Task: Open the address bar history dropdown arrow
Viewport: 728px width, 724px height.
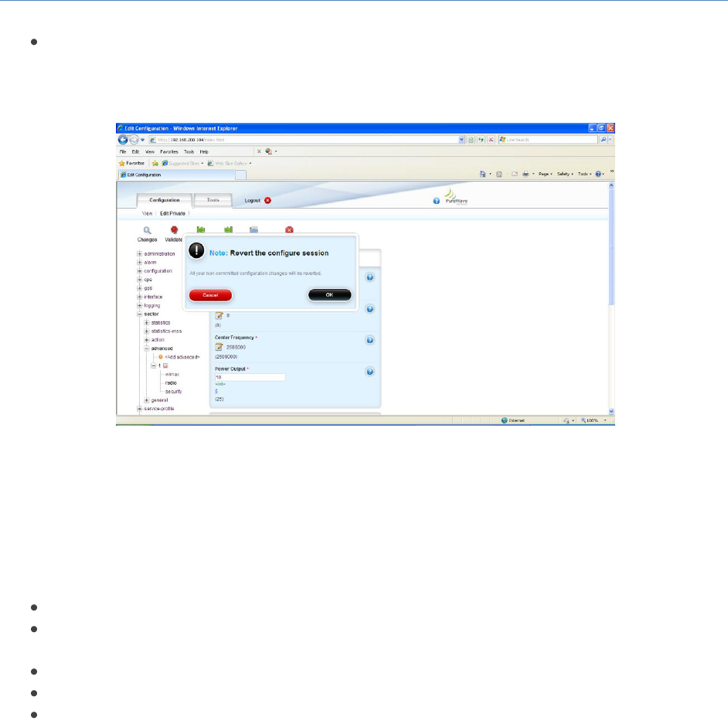Action: pyautogui.click(x=461, y=140)
